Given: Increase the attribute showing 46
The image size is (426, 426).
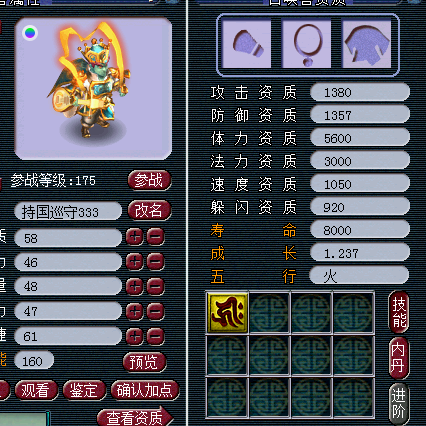Looking at the screenshot, I should tap(135, 262).
